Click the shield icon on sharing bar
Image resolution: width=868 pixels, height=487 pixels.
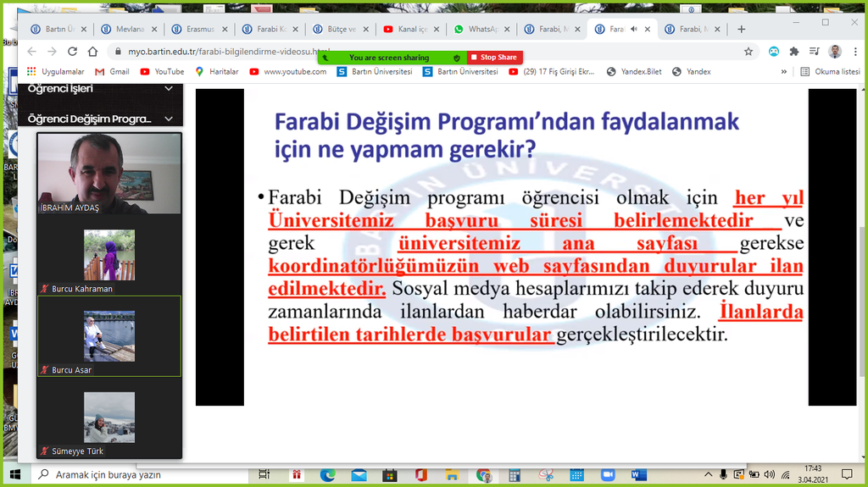[457, 58]
